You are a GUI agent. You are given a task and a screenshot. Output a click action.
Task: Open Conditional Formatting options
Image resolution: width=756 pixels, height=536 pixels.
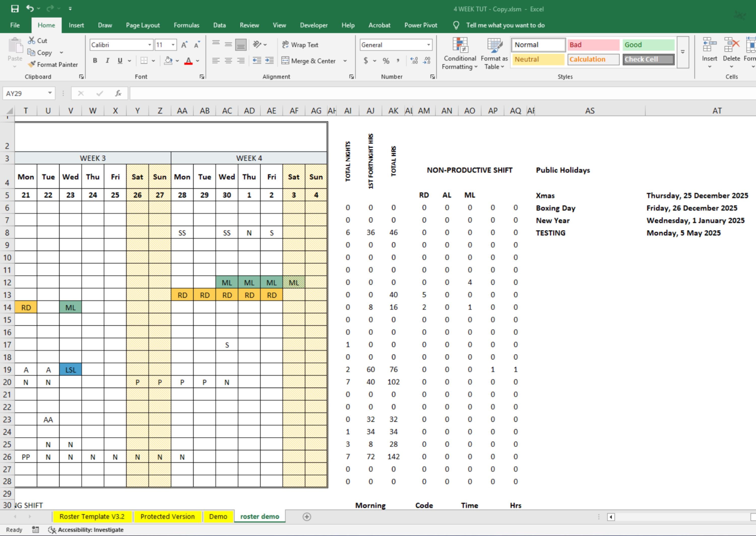(x=460, y=53)
